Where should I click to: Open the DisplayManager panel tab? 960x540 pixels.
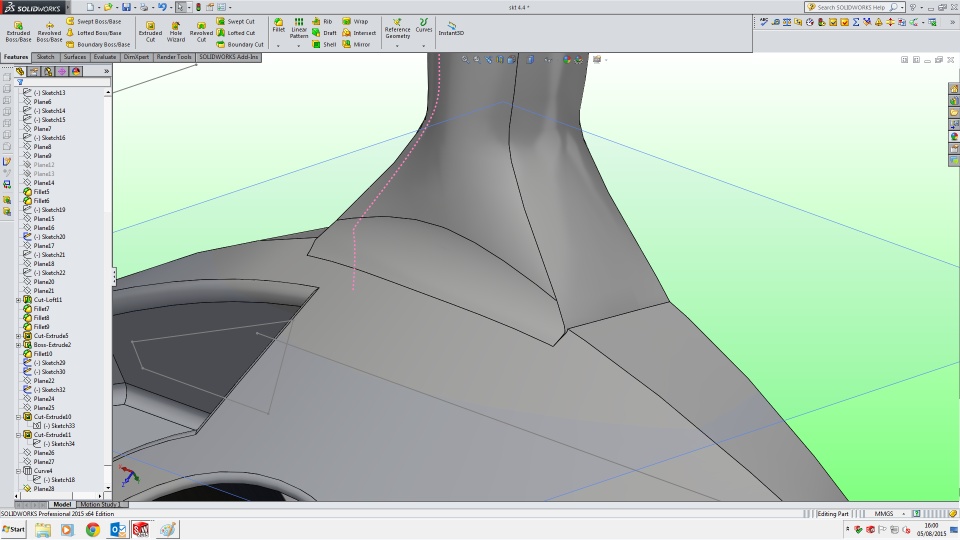click(x=76, y=72)
